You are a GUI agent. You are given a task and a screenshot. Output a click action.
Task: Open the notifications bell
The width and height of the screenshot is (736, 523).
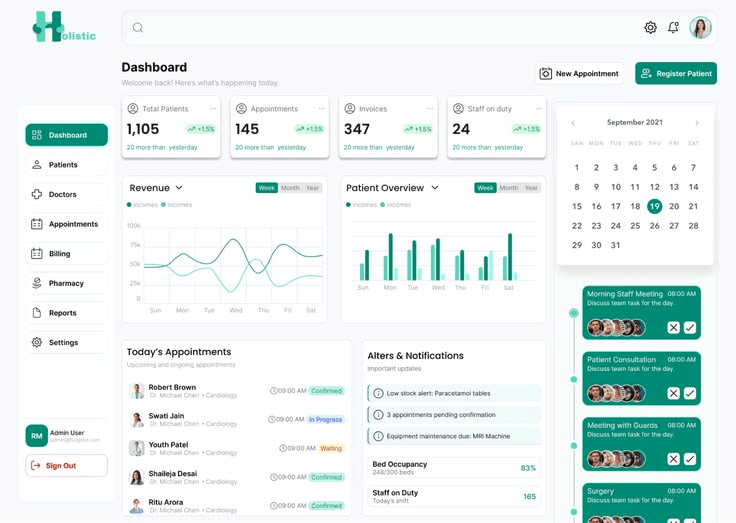pyautogui.click(x=673, y=28)
